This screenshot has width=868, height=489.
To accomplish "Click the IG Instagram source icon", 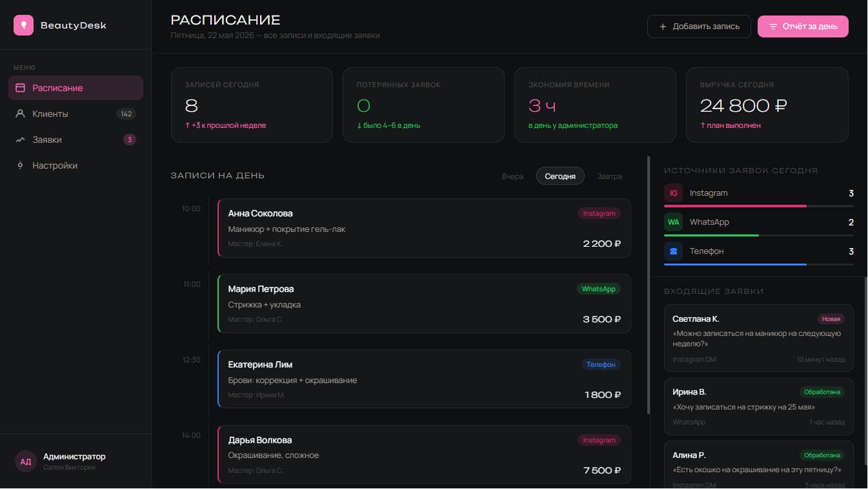I will coord(673,193).
